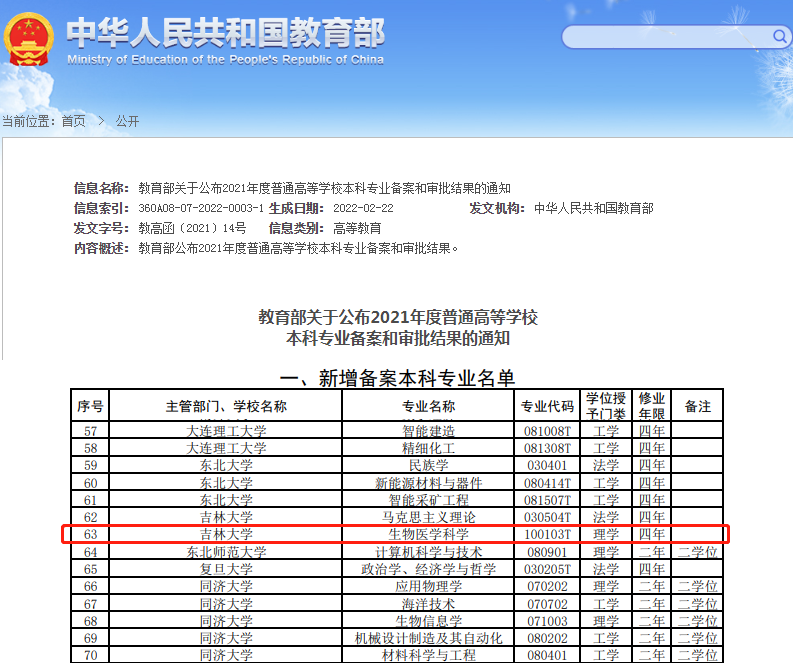This screenshot has height=668, width=793.
Task: Click the 备注 column header
Action: click(x=697, y=406)
